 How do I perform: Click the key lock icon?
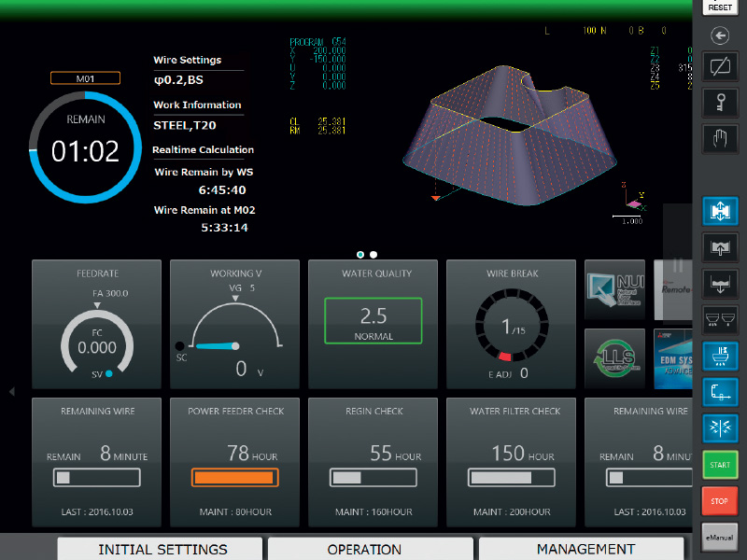click(x=720, y=103)
